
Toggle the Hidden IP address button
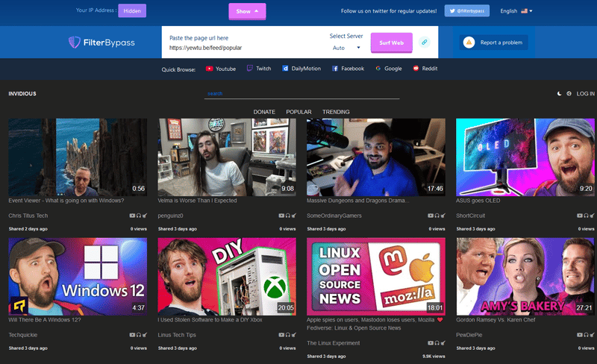(x=131, y=11)
